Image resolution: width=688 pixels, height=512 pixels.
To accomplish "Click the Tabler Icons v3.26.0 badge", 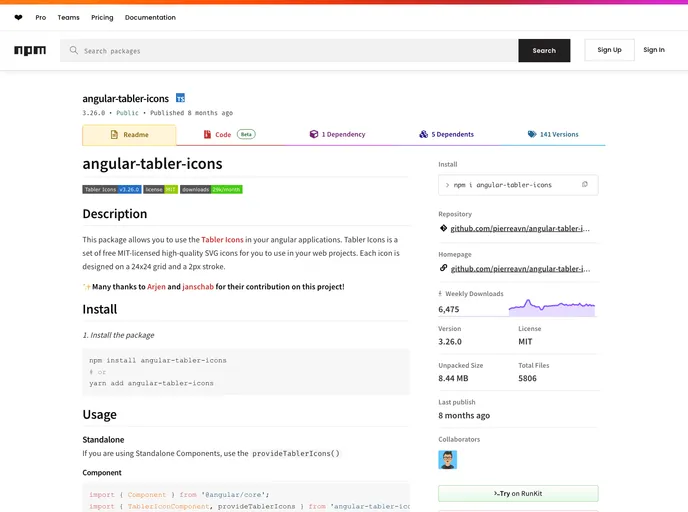I will coord(112,190).
